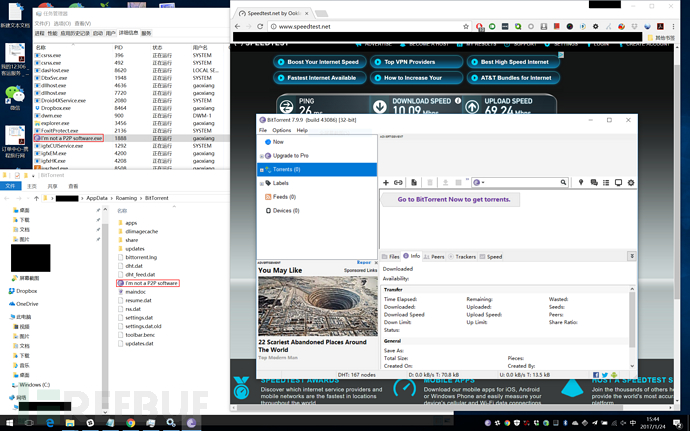
Task: Select explorer.exe row in Task Manager
Action: coord(131,123)
